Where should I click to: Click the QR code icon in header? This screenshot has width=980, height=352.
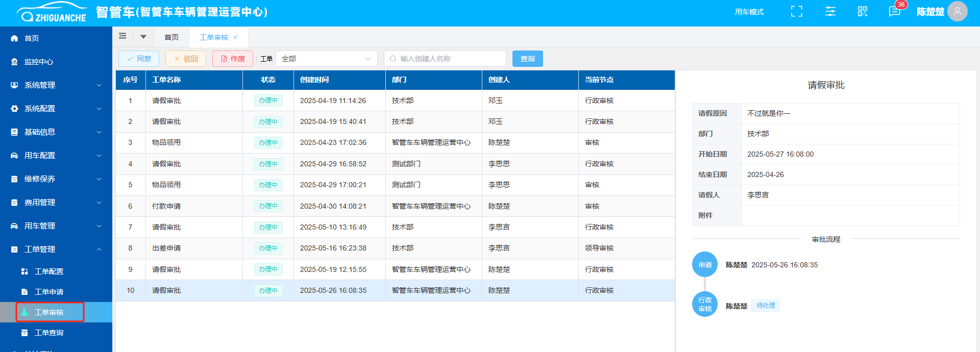(x=862, y=11)
